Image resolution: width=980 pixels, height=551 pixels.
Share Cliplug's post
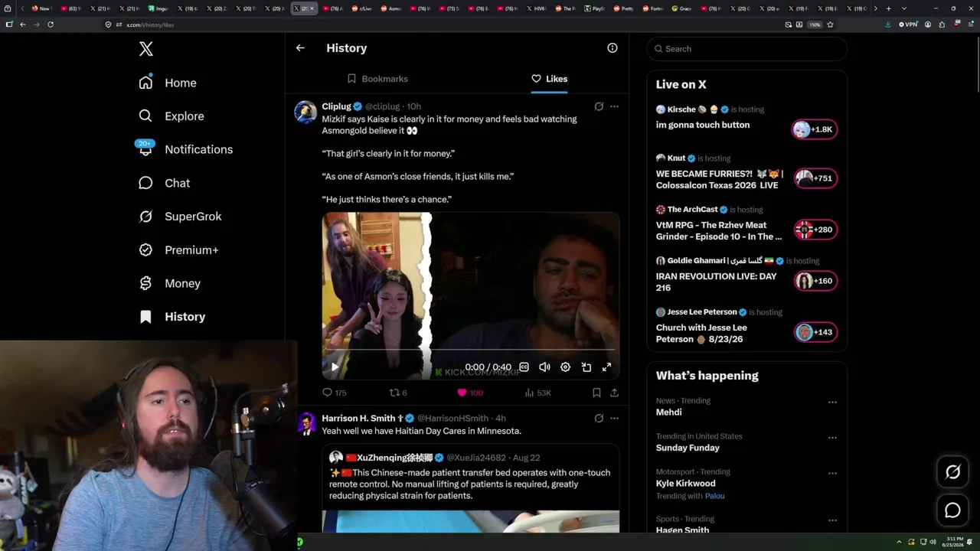(614, 393)
